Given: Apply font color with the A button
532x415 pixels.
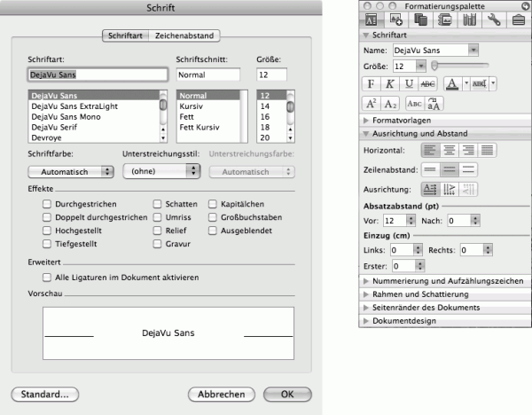Looking at the screenshot, I should 452,83.
